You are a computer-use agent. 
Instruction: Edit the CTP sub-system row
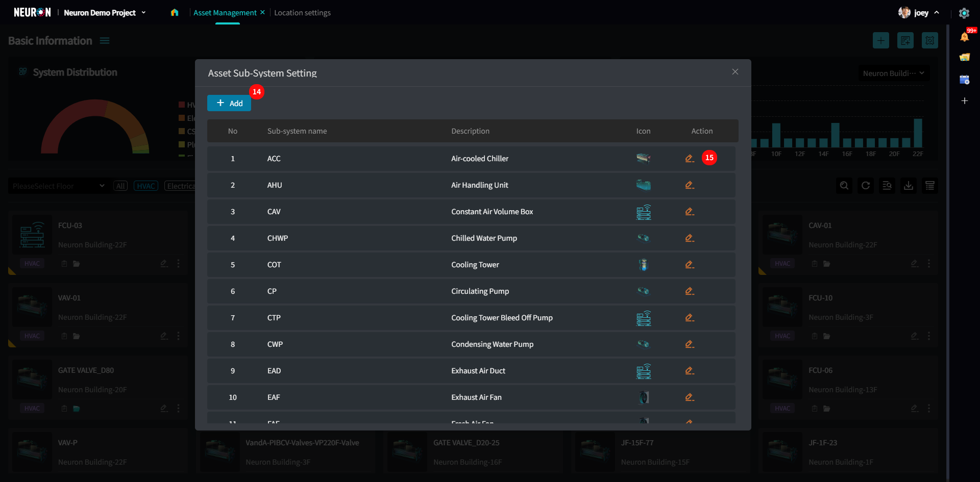click(690, 318)
